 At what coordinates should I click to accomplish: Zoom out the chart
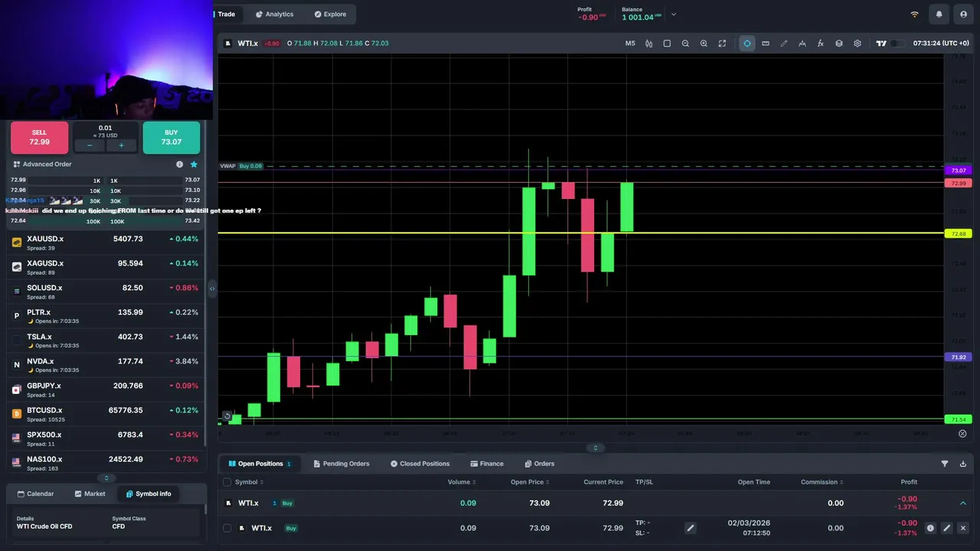[x=685, y=44]
